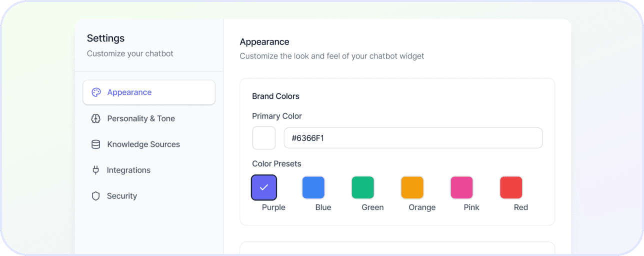Click the database icon beside Knowledge Sources
The width and height of the screenshot is (644, 256).
96,144
